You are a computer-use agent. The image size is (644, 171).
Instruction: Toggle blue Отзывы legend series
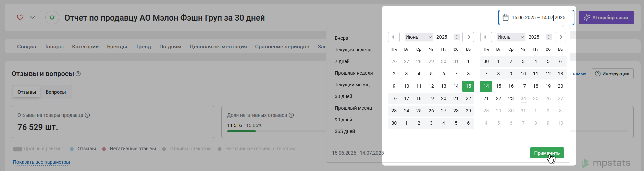82,149
